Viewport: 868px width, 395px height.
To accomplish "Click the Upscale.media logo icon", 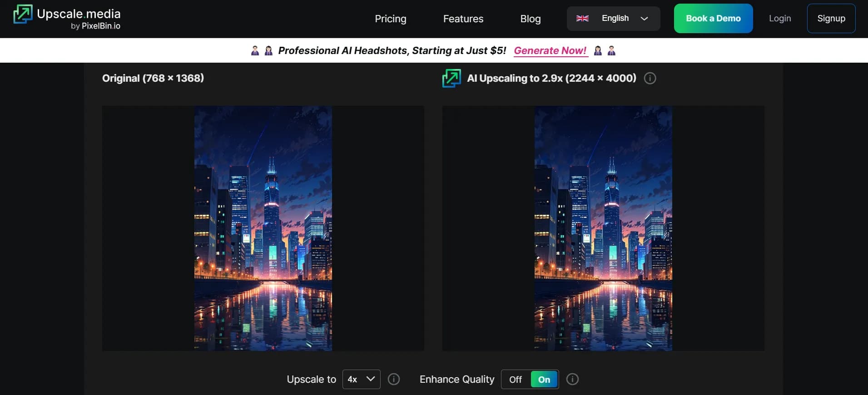I will pos(23,14).
